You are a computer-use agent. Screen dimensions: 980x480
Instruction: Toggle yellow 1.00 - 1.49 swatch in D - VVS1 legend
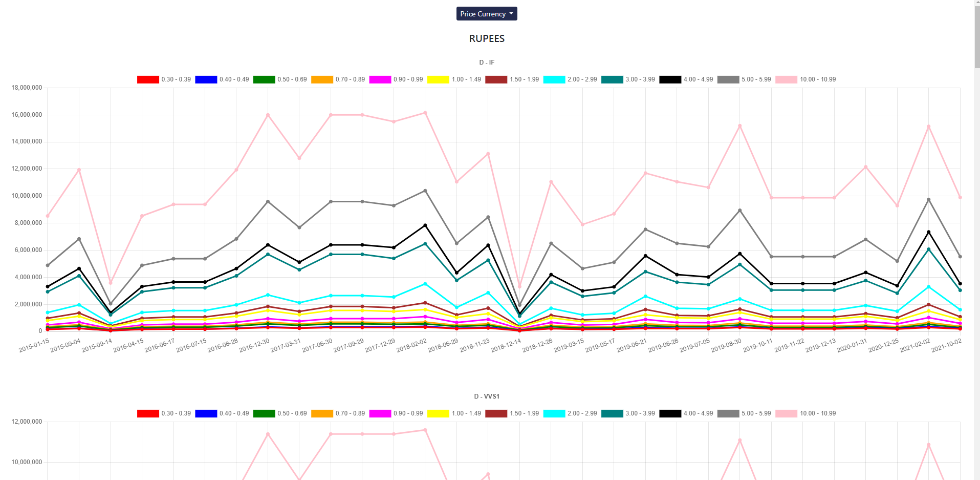[x=438, y=413]
